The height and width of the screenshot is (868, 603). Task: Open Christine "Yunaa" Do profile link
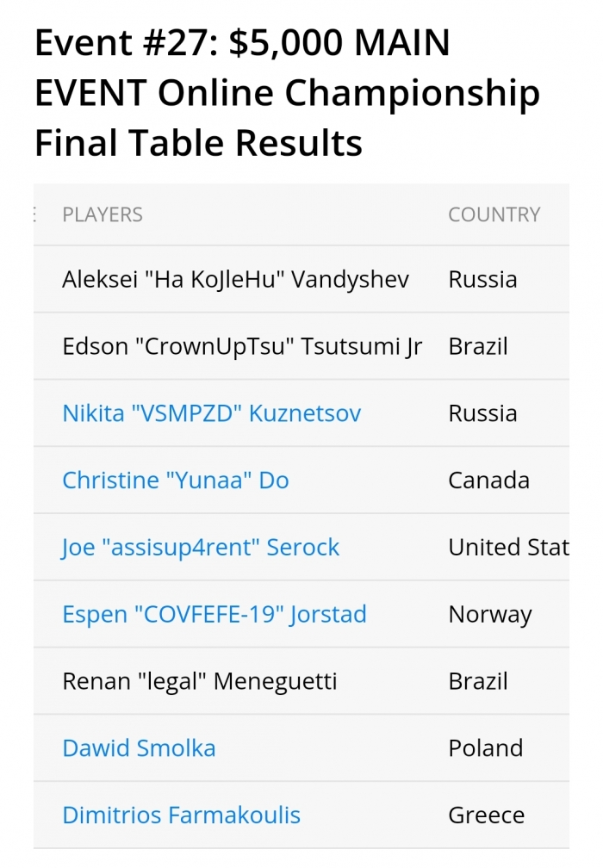click(176, 480)
